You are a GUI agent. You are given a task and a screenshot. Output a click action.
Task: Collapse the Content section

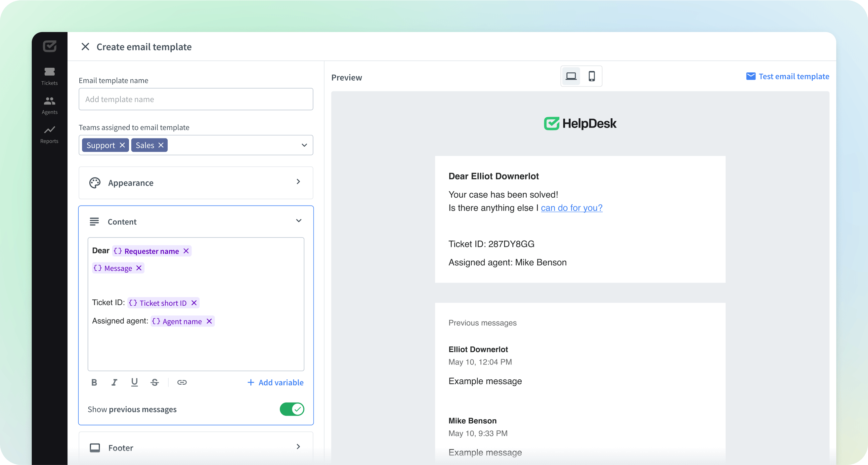pyautogui.click(x=299, y=221)
